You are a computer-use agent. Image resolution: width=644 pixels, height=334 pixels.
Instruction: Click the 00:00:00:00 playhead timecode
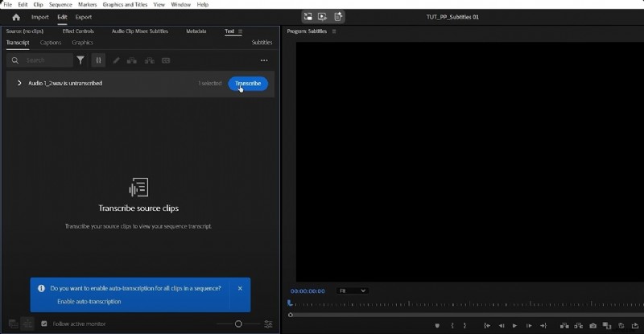(308, 291)
